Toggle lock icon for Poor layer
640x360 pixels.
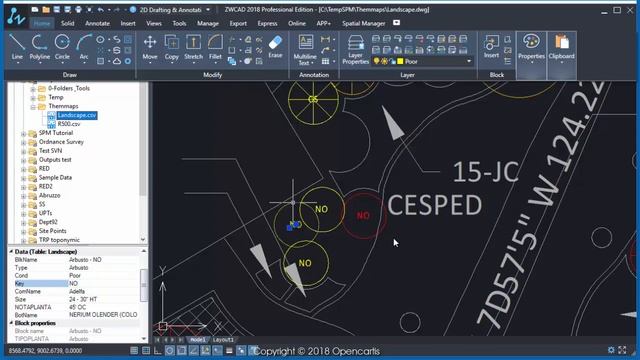coord(392,61)
